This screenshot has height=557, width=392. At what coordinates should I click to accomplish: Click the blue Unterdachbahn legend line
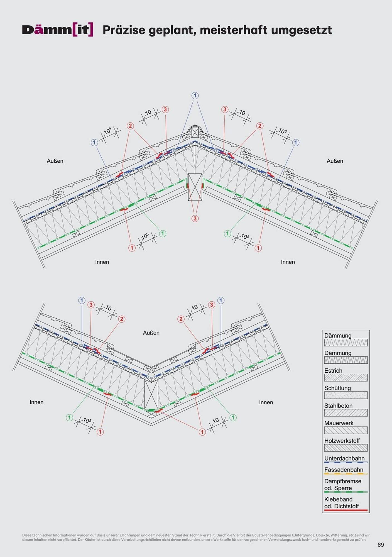click(x=346, y=462)
